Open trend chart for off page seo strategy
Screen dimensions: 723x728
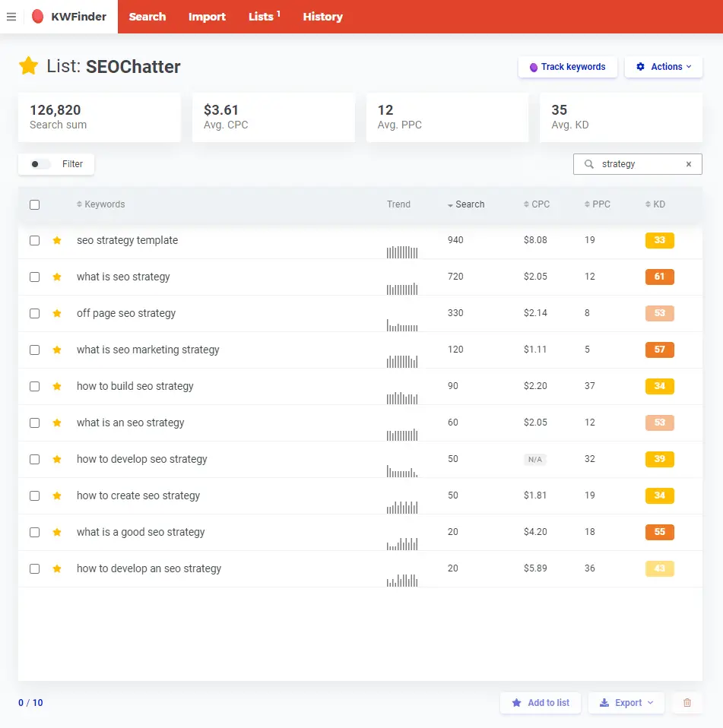(402, 325)
